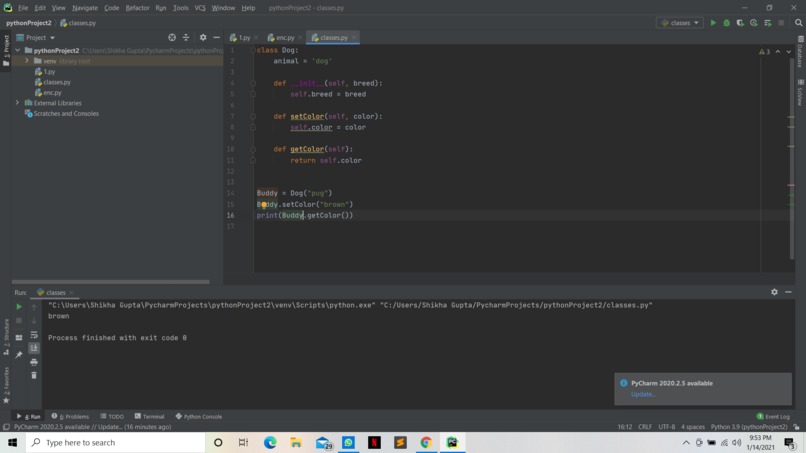Open the Problems tool window
This screenshot has height=453, width=806.
coord(70,416)
